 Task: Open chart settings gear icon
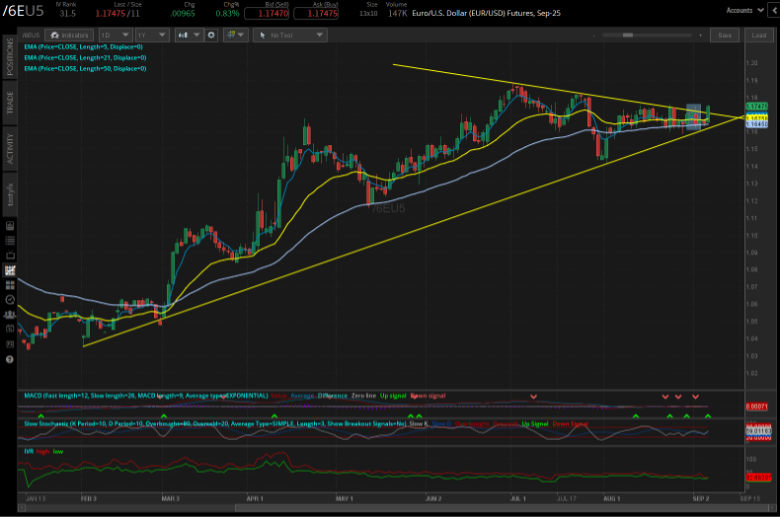[211, 35]
